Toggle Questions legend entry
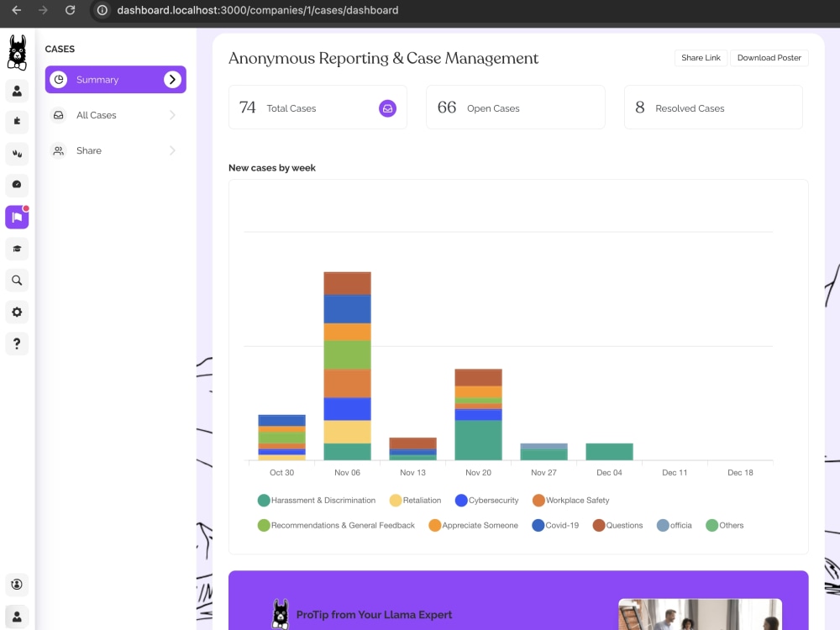This screenshot has height=630, width=840. point(617,526)
